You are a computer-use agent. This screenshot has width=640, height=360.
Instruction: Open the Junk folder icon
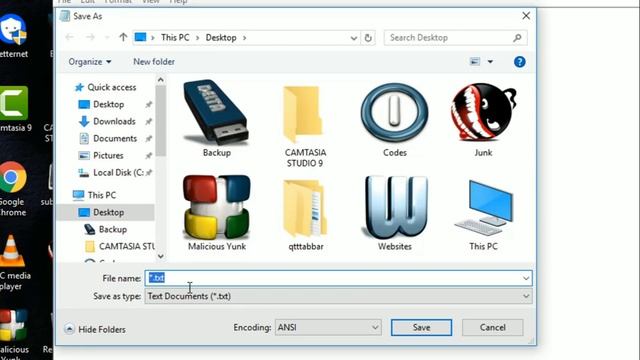(x=483, y=119)
